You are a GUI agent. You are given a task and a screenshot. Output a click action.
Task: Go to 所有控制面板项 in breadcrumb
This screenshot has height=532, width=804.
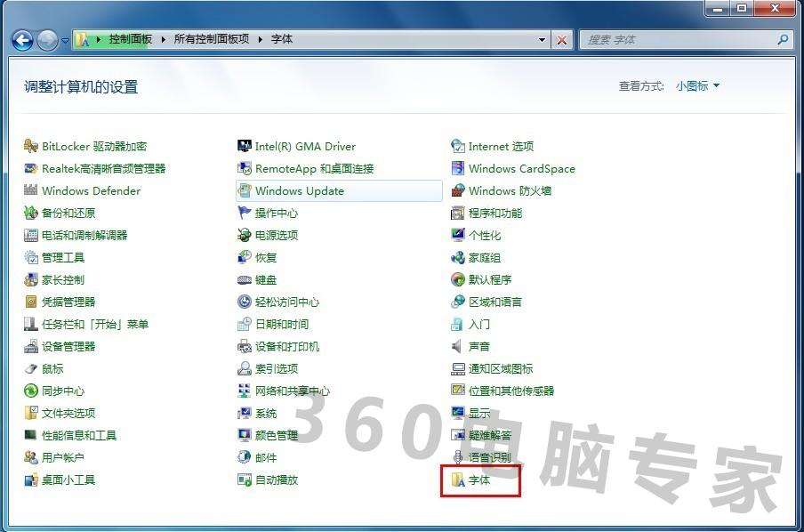coord(212,39)
